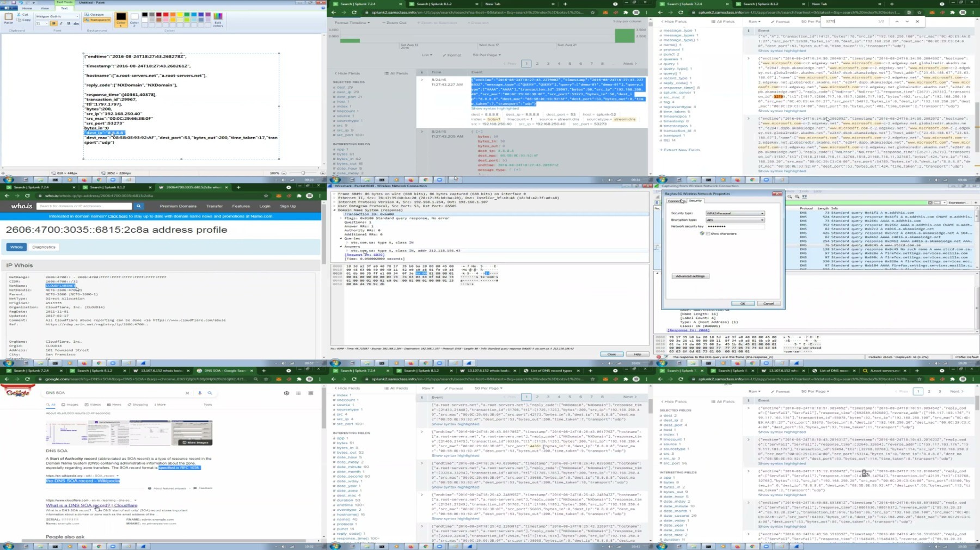Toggle Bold in Paint text tools

(x=53, y=23)
